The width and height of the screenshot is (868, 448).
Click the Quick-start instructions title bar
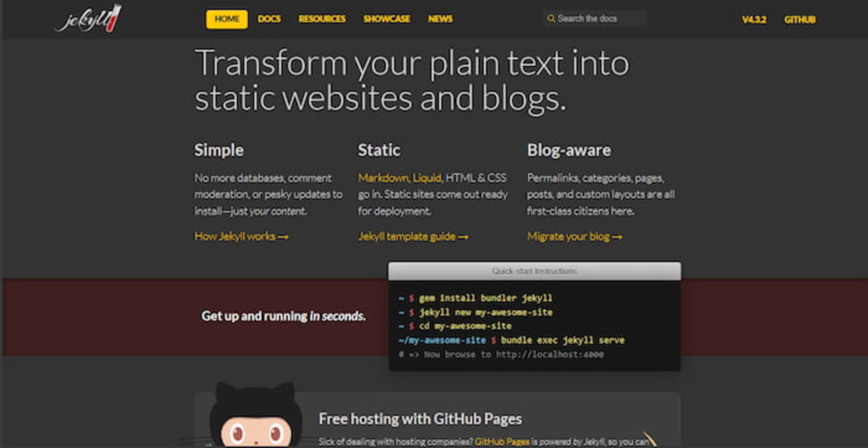click(534, 271)
